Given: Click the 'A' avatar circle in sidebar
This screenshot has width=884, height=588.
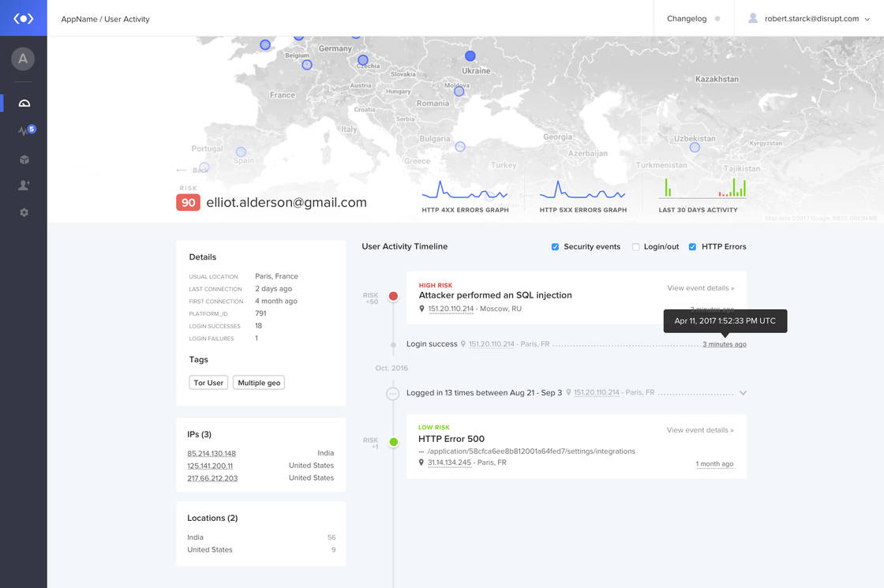Looking at the screenshot, I should [23, 58].
